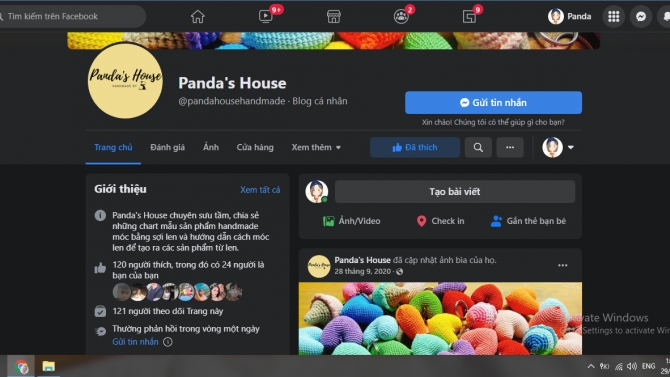Open Chrome from the taskbar

[x=21, y=366]
